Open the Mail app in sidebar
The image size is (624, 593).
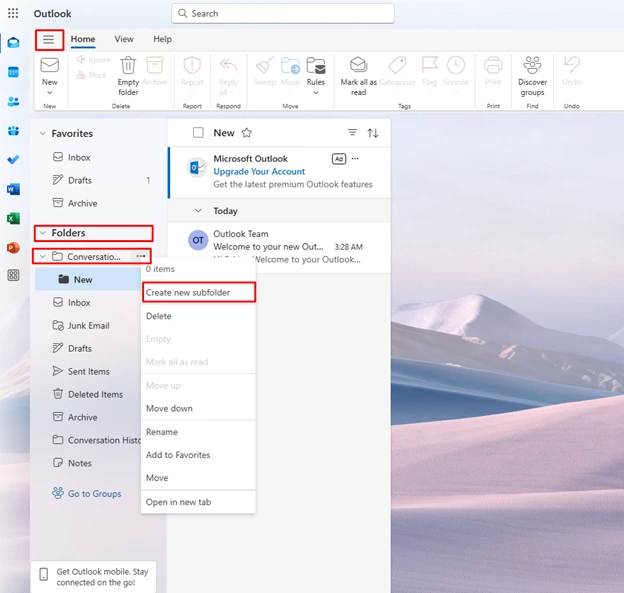13,42
